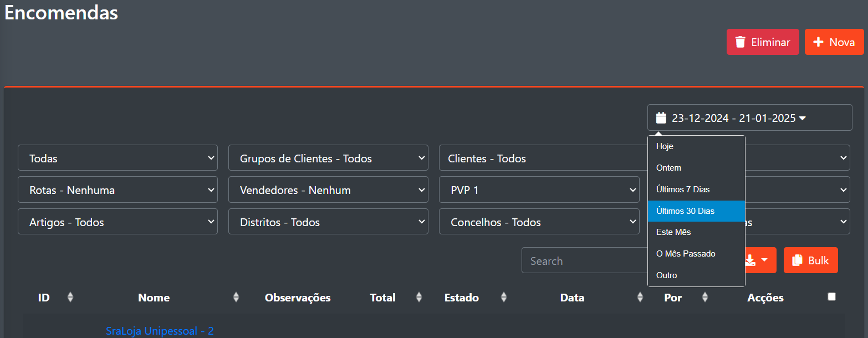Open the PVP 1 price dropdown
Viewport: 868px width, 338px height.
539,190
